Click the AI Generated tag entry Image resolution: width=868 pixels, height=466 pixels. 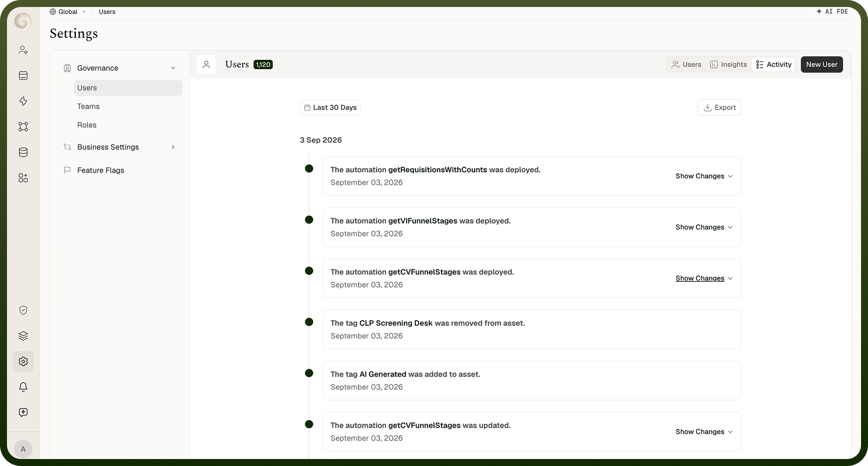point(532,381)
